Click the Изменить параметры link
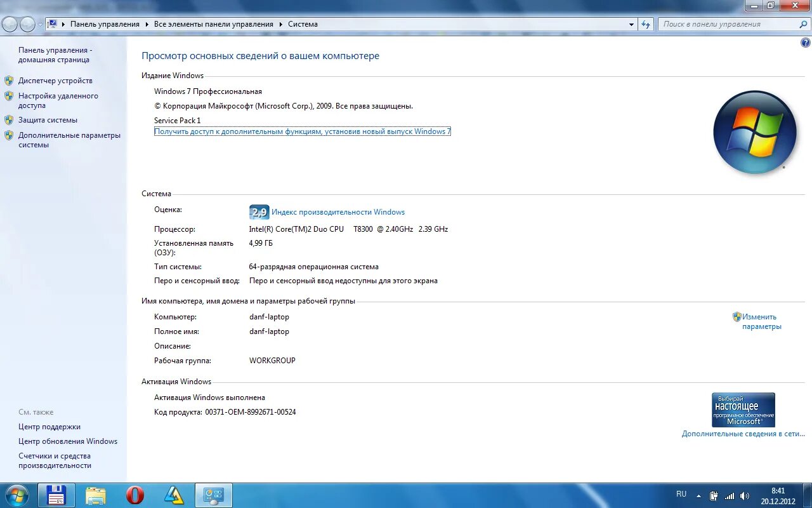 tap(762, 321)
